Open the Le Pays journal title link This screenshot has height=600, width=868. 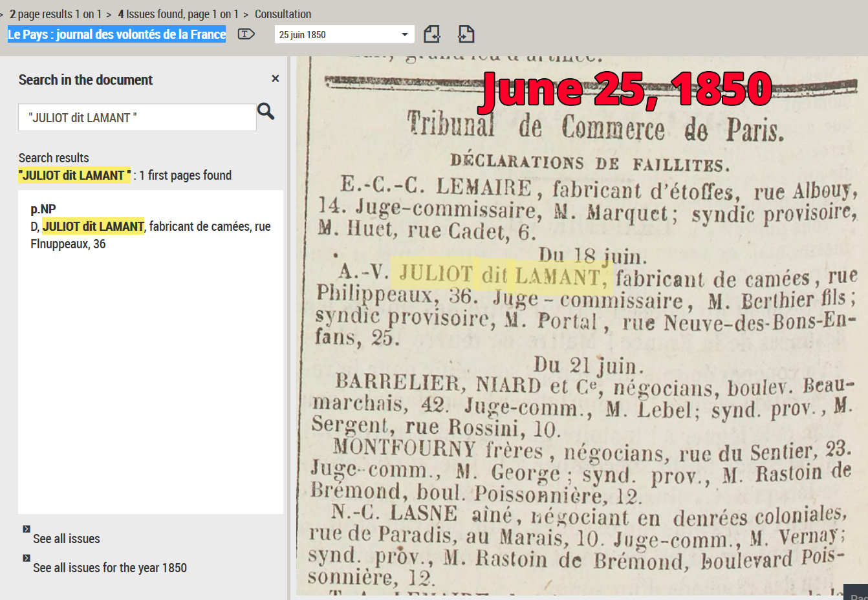117,34
